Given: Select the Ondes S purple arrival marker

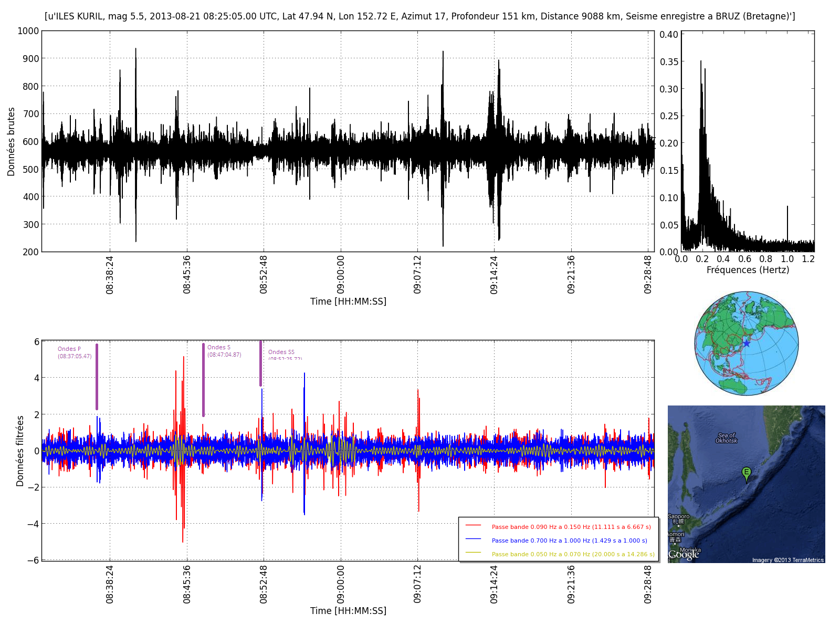Looking at the screenshot, I should click(204, 380).
